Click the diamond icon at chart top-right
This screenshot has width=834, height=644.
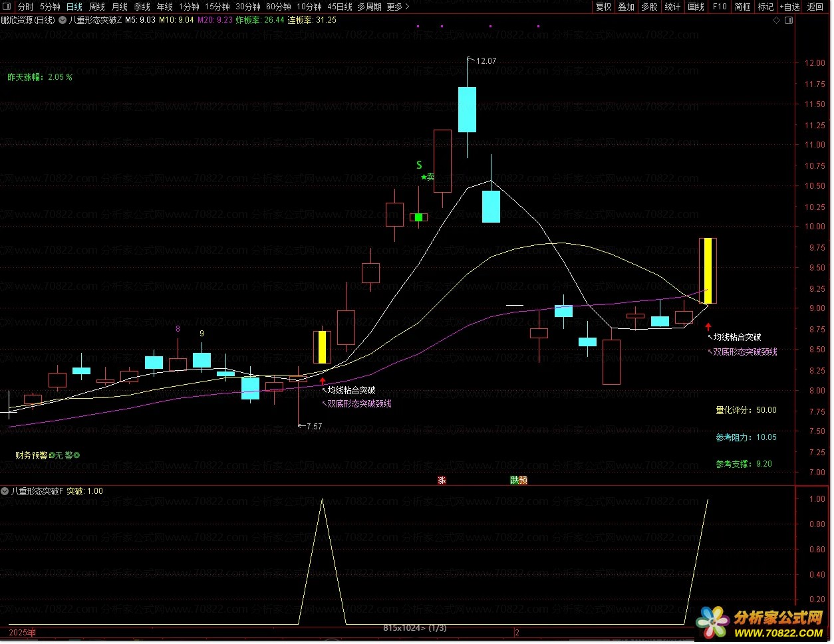(x=776, y=20)
